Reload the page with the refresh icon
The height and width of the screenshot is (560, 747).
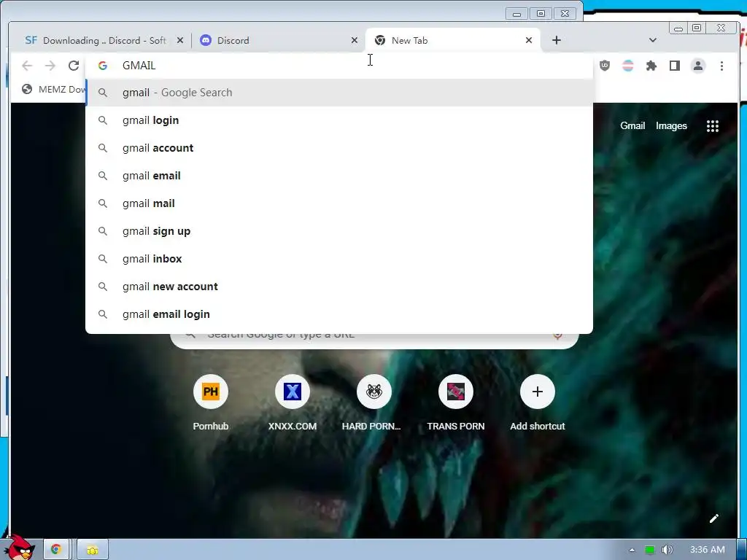[74, 66]
